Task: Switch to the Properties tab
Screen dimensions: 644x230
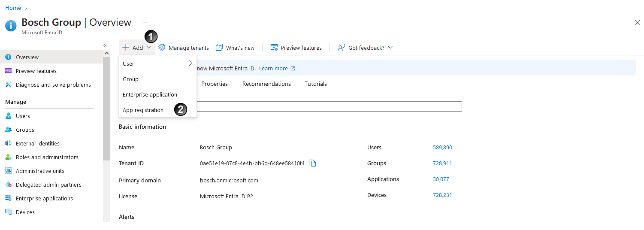Action: click(x=215, y=84)
